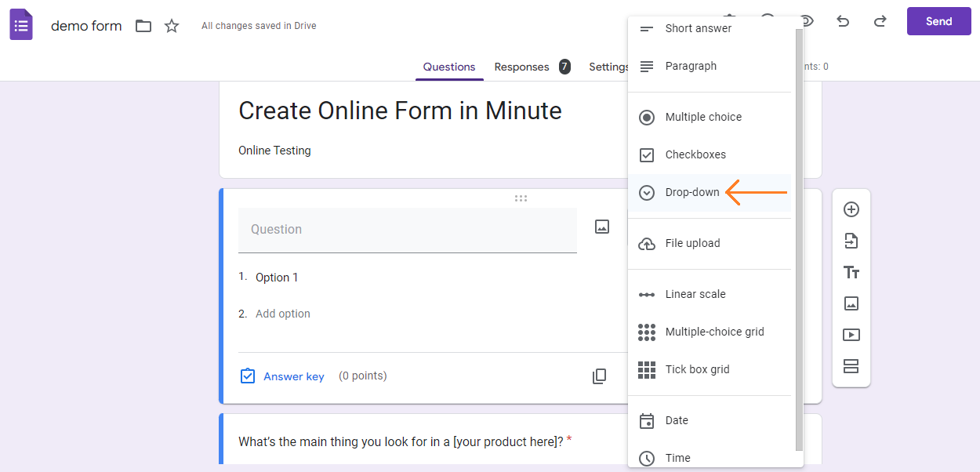Click the add video sidebar icon

click(x=851, y=335)
